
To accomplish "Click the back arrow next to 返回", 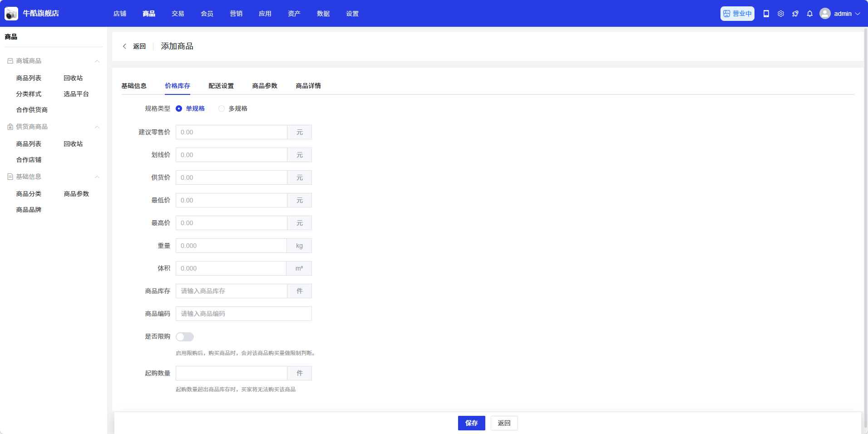I will [x=124, y=46].
